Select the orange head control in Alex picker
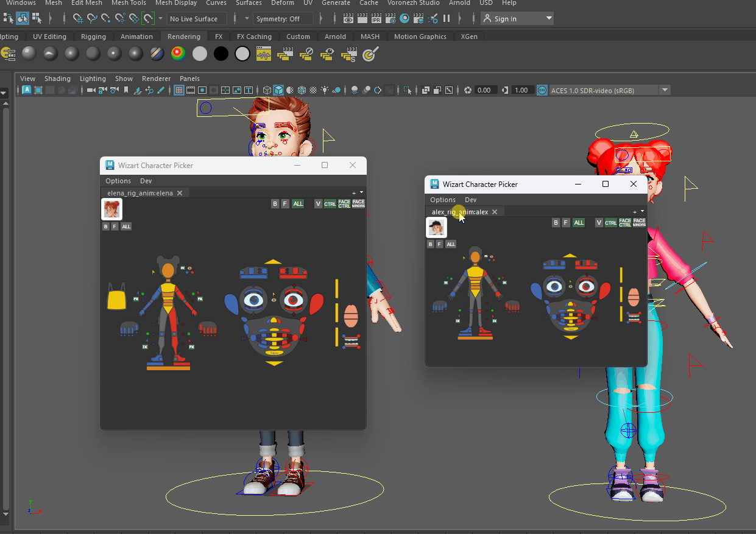This screenshot has height=534, width=756. [475, 258]
